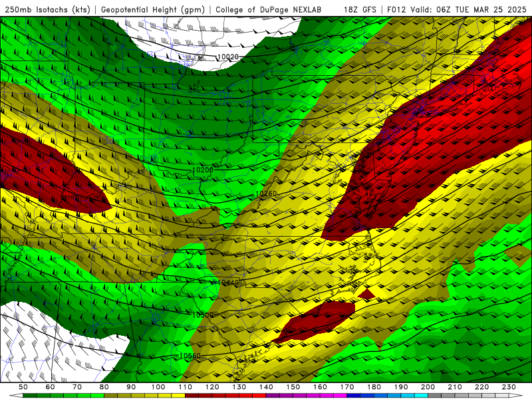Click the 10440 height contour label

tap(228, 282)
